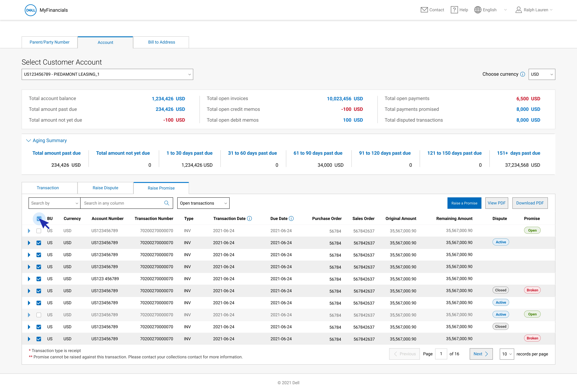577x392 pixels.
Task: Click the globe language icon
Action: tap(478, 10)
